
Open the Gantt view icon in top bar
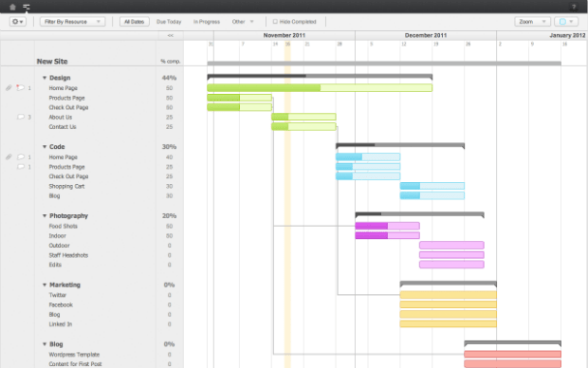point(27,7)
